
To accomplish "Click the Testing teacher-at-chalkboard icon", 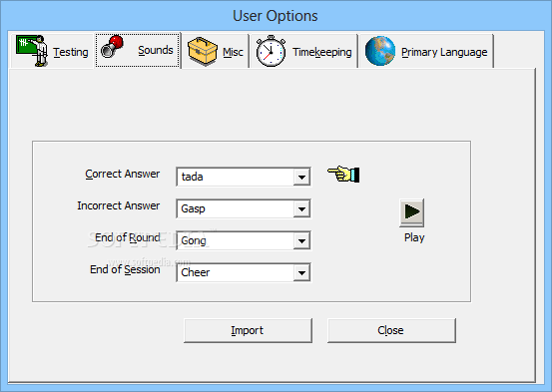I will click(x=32, y=50).
